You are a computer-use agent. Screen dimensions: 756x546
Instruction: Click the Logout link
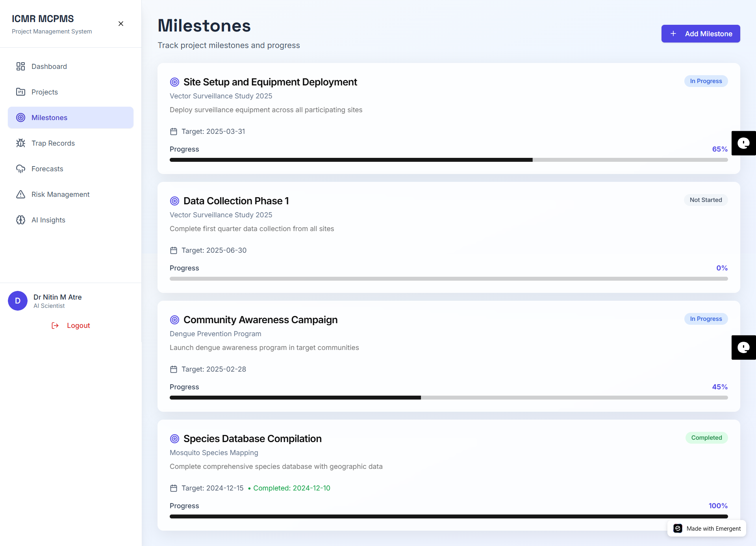(x=78, y=326)
